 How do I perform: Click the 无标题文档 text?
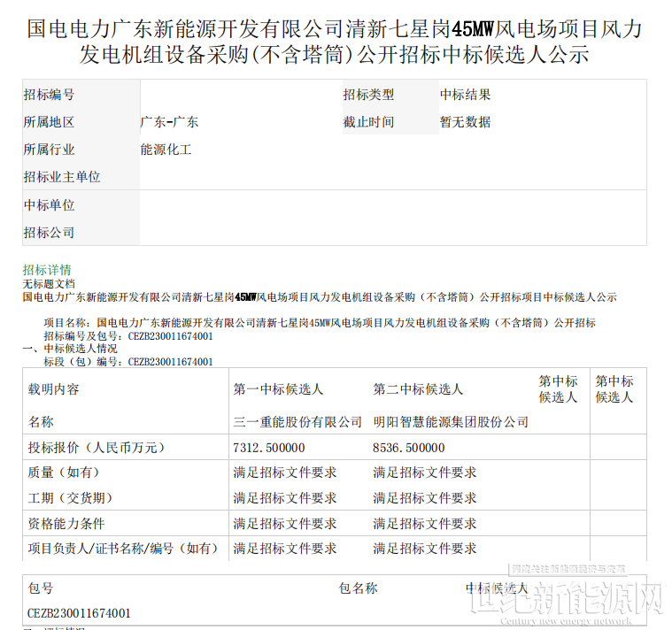point(49,284)
